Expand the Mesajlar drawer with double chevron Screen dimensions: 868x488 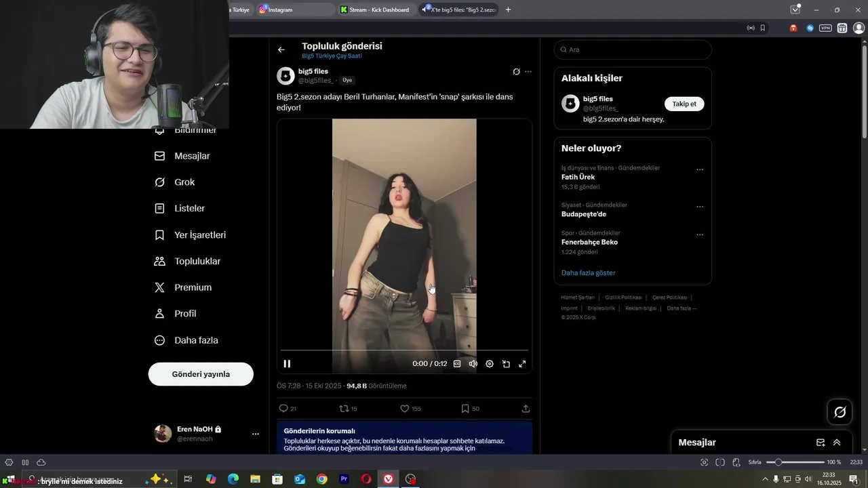tap(837, 443)
